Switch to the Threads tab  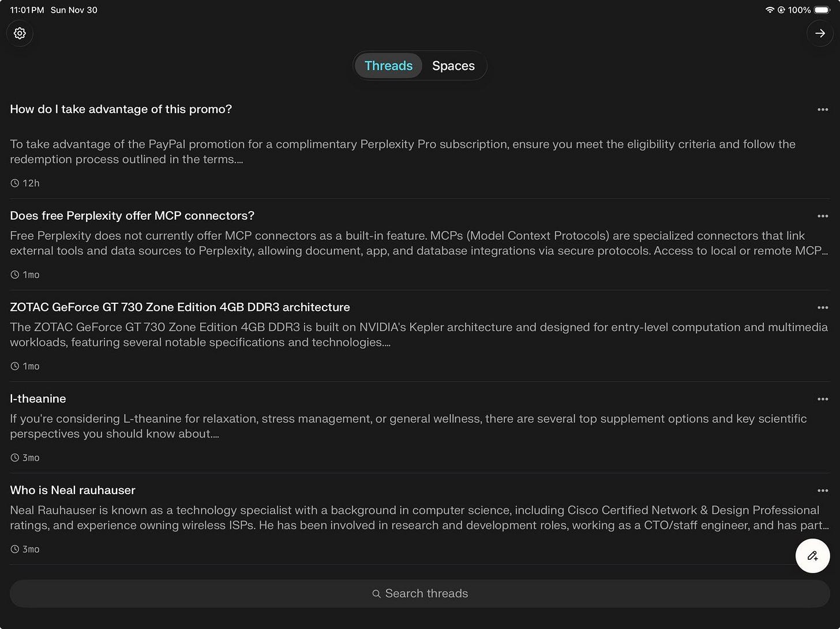point(388,66)
